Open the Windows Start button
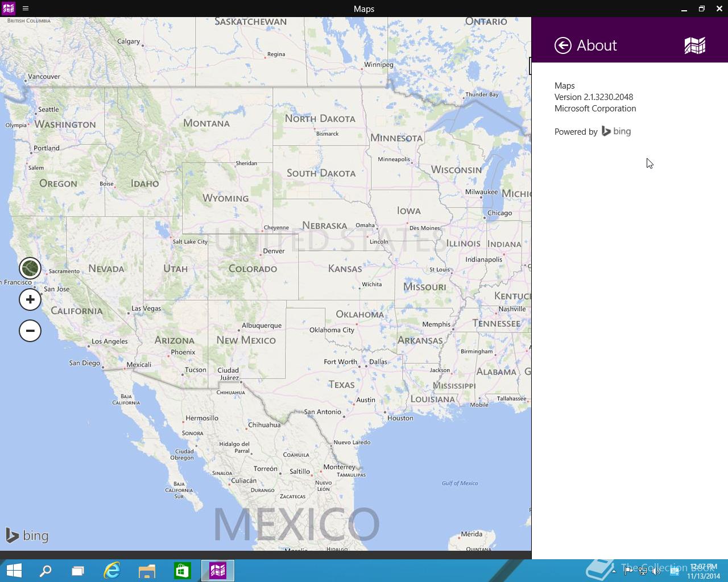 coord(14,571)
